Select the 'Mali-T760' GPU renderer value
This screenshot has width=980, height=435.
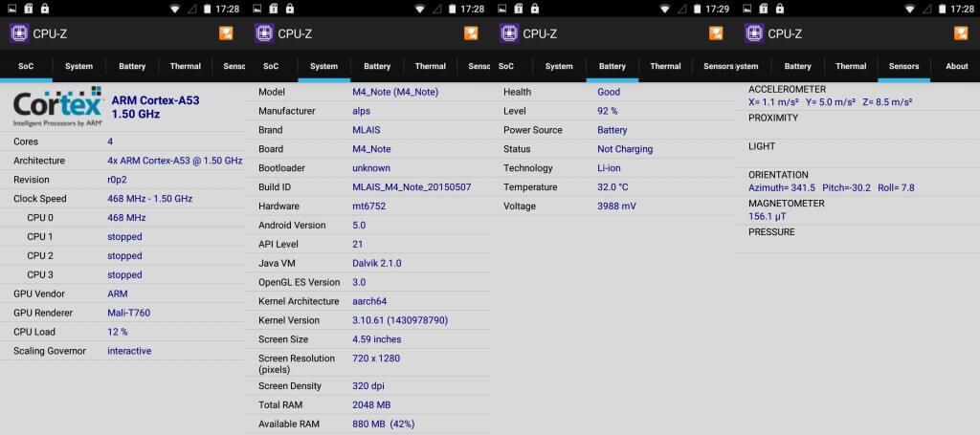pyautogui.click(x=129, y=313)
